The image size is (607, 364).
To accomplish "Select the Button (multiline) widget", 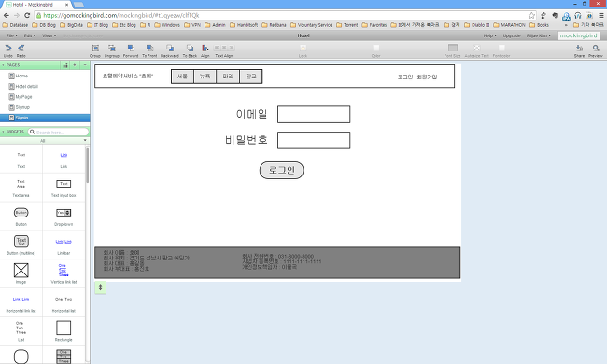I will pyautogui.click(x=21, y=245).
